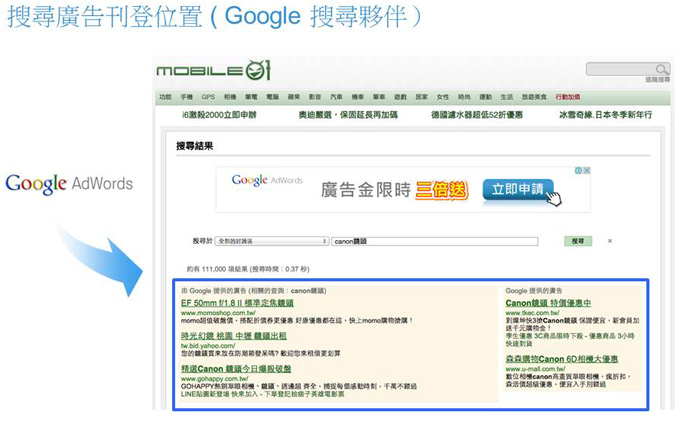Open the Canon鏡頭 特價優惠中 ad
The height and width of the screenshot is (422, 680).
click(x=548, y=303)
